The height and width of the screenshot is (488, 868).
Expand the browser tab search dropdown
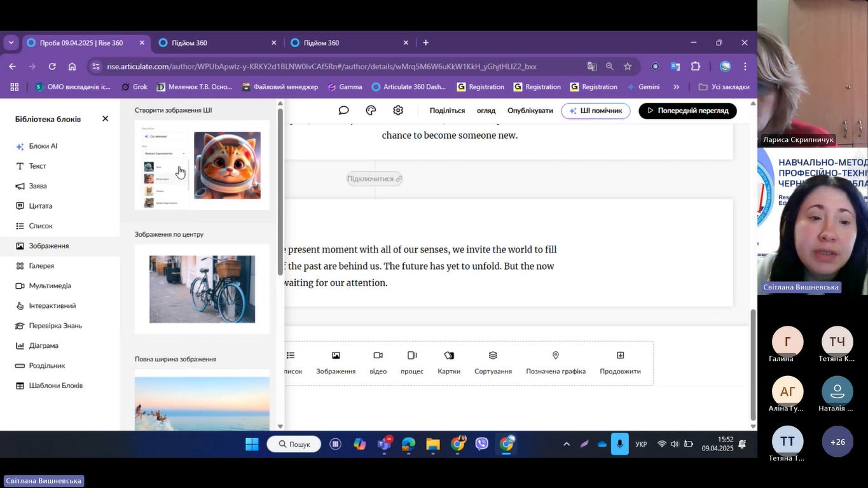point(11,43)
